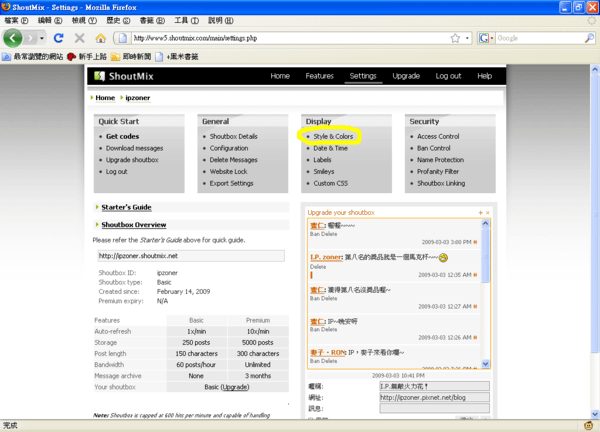Open the 檔案 (File) menu
Screen dimensions: 600x432
17,20
